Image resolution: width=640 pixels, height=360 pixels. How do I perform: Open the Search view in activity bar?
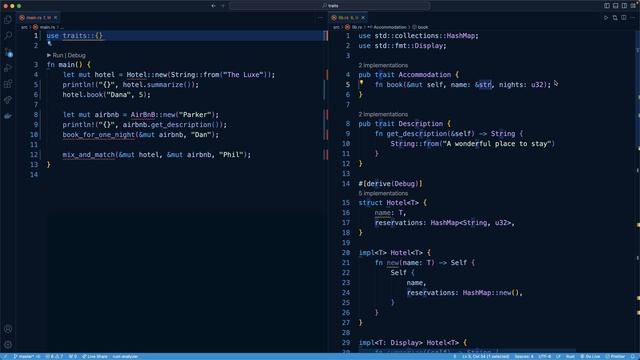[8, 36]
